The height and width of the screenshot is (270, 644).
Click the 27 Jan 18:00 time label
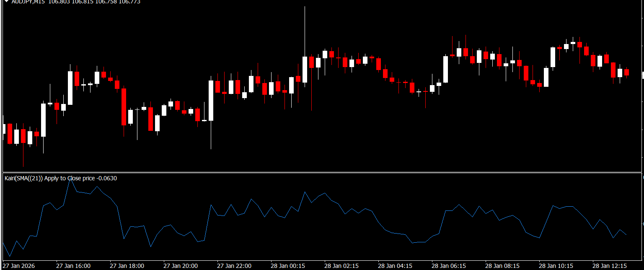click(x=127, y=266)
